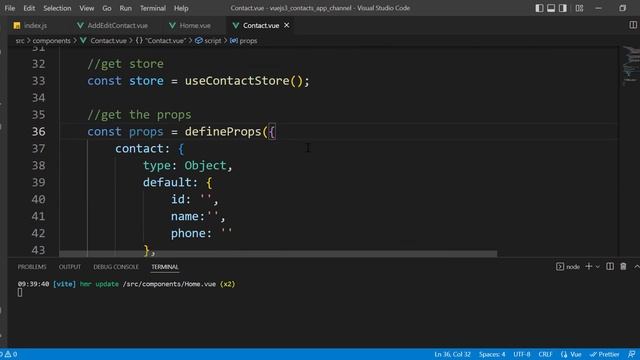Click the Vue icon on Contact.vue tab
The height and width of the screenshot is (360, 640).
click(x=236, y=25)
